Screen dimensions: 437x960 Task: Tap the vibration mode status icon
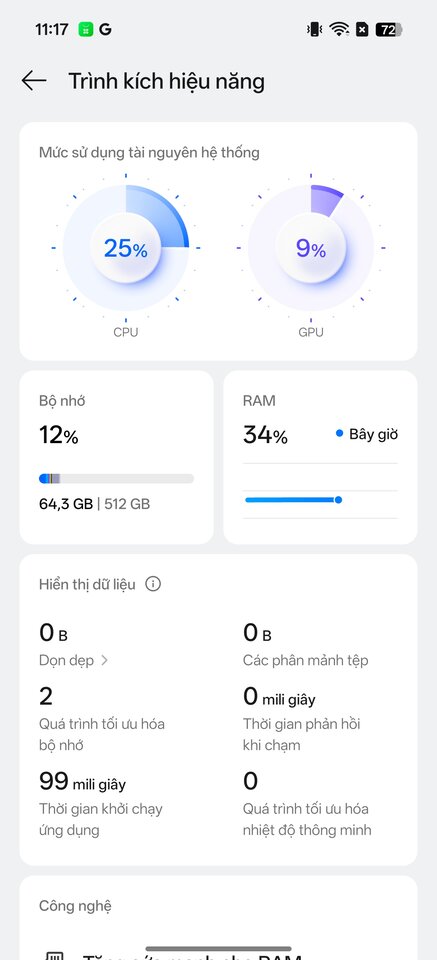[315, 29]
